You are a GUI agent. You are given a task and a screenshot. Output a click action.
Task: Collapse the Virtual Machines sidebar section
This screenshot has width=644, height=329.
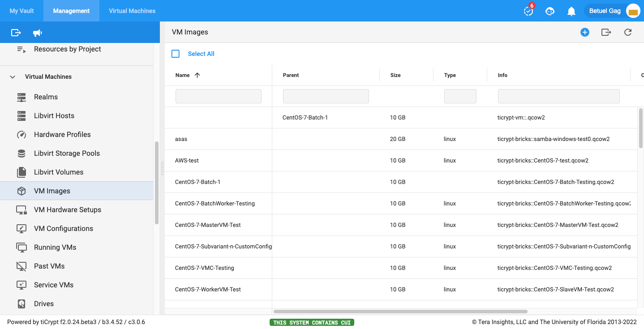click(x=13, y=77)
